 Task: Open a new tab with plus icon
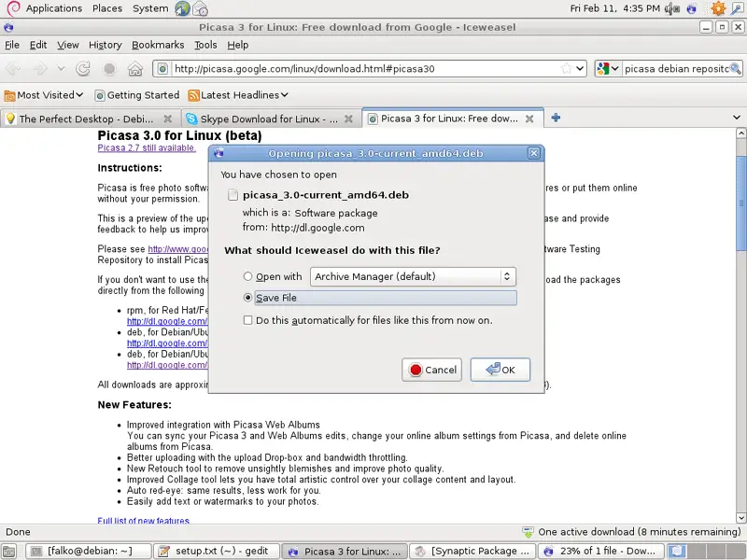[556, 118]
